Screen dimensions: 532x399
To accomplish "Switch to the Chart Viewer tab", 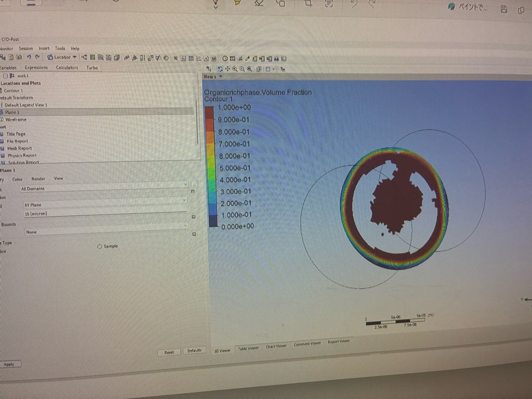I will [x=276, y=346].
